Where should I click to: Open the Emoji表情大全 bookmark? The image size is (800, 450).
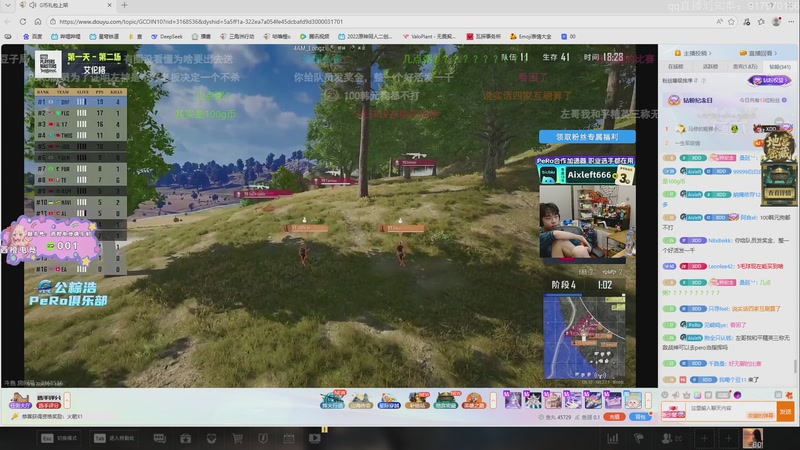[x=531, y=36]
